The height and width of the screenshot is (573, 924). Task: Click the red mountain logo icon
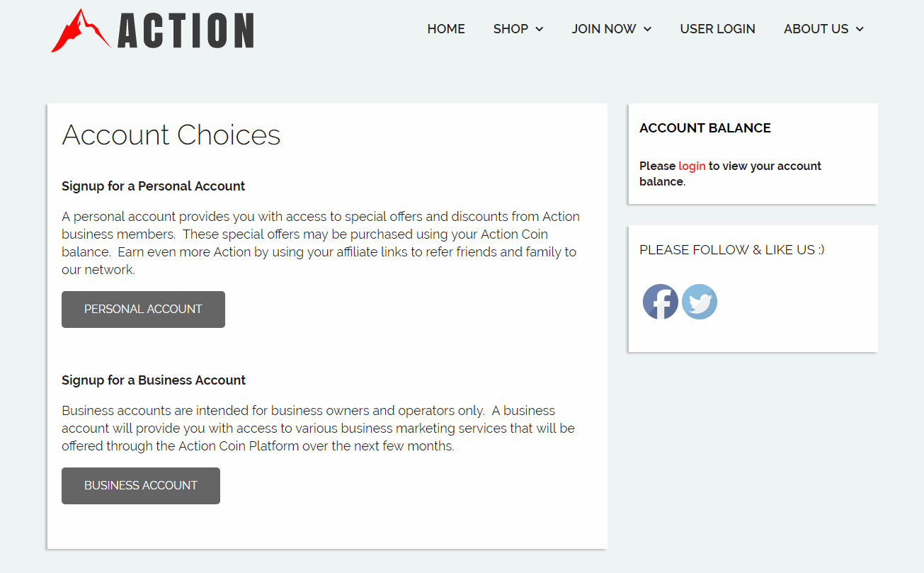click(79, 31)
